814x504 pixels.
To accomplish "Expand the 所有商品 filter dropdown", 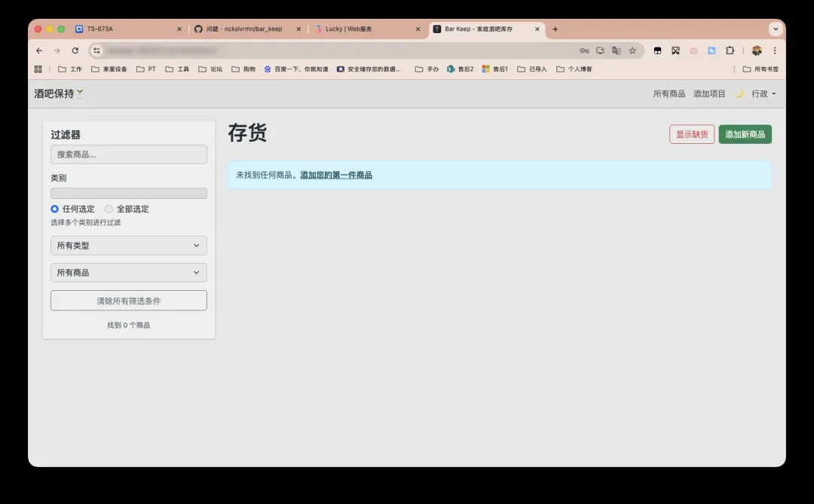I will coord(128,273).
